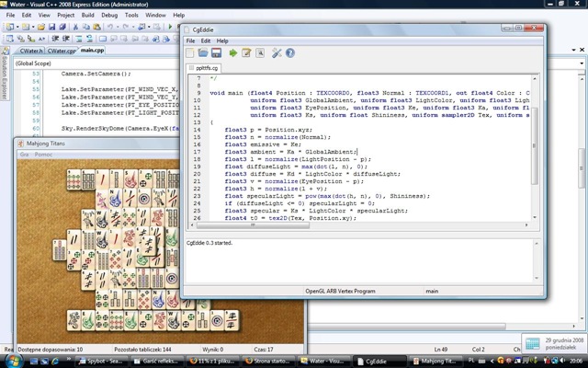Expand the Global Scope dropdown at right end
Screen dimensions: 588x368
pos(582,63)
